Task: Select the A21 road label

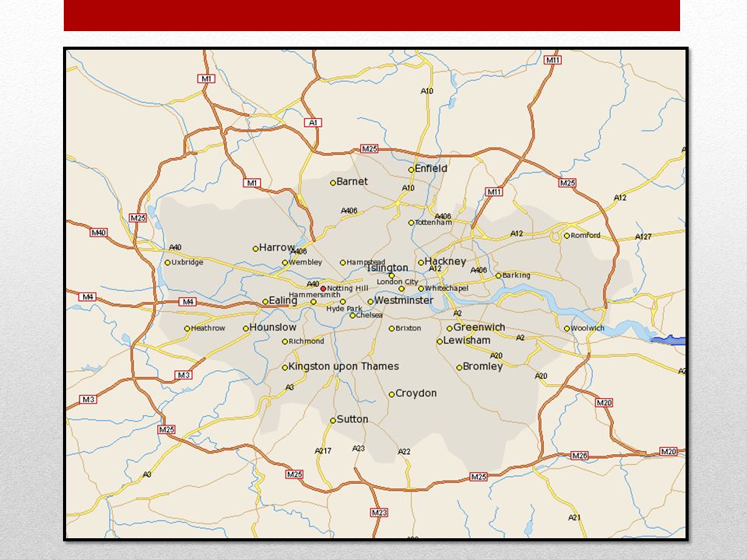Action: click(x=574, y=517)
